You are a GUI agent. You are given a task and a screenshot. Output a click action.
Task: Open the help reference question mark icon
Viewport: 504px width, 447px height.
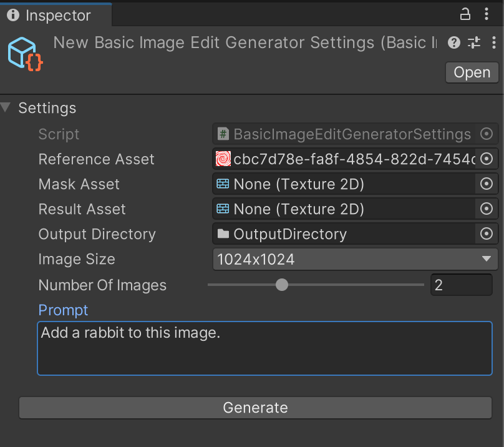(x=455, y=42)
